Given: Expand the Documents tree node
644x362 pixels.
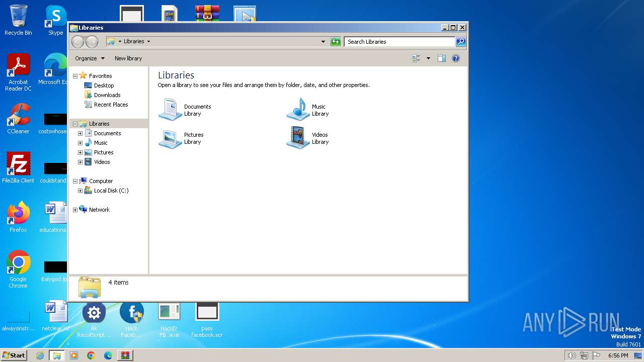Looking at the screenshot, I should point(80,133).
